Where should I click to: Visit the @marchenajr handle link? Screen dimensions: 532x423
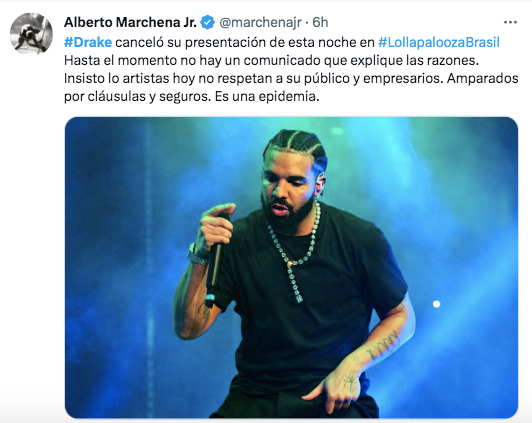(260, 22)
